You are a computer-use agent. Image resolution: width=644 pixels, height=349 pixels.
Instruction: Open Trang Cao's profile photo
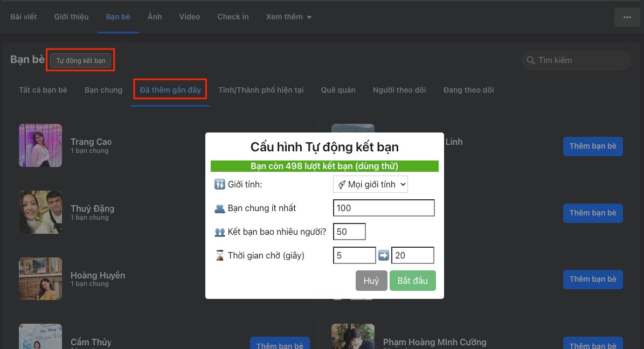pyautogui.click(x=40, y=145)
